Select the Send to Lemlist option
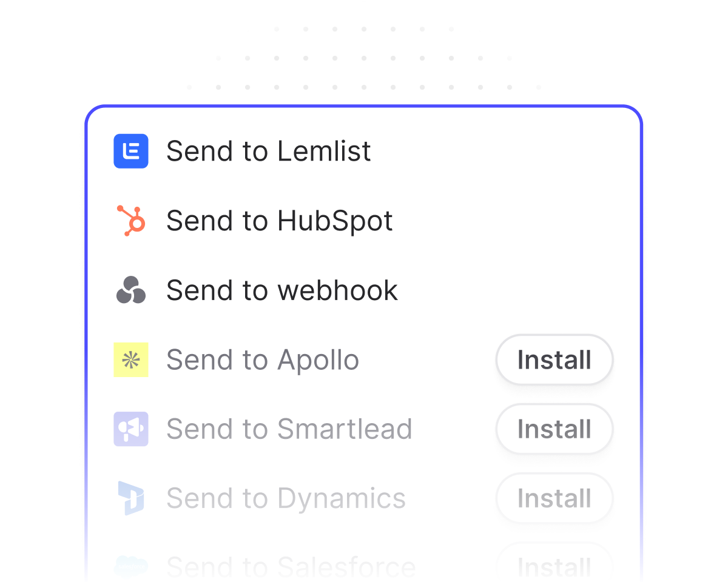Viewport: 728px width, 582px height. [x=269, y=151]
